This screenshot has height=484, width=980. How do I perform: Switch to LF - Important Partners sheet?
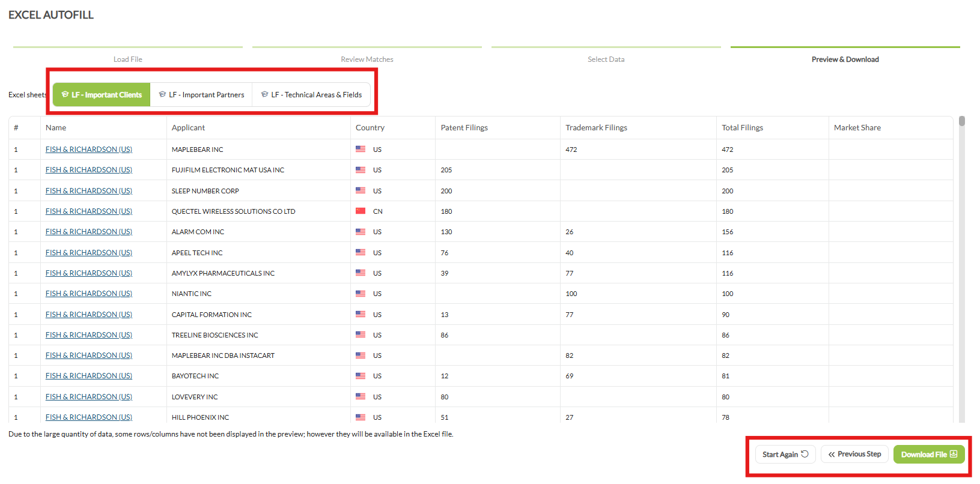click(201, 95)
